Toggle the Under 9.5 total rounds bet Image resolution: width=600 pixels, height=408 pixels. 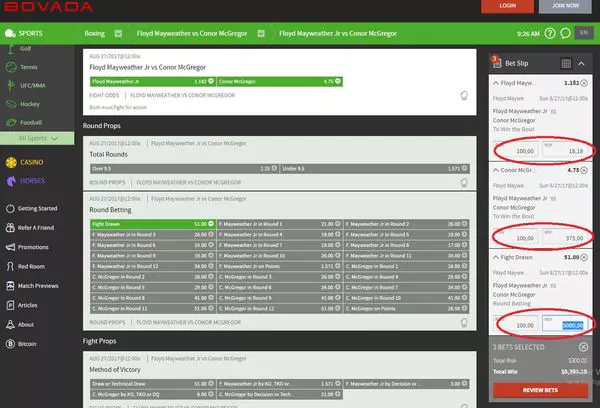tap(375, 169)
